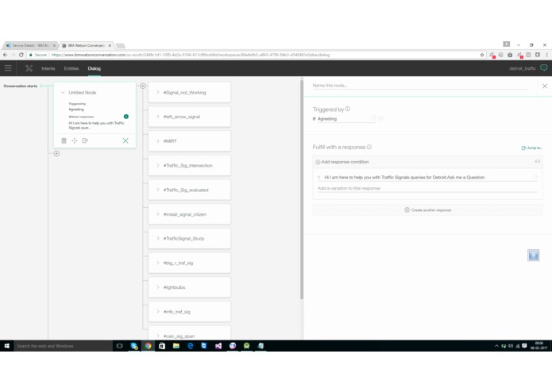The height and width of the screenshot is (392, 552).
Task: Click the workspace tools icon beside Intents
Action: click(x=29, y=68)
